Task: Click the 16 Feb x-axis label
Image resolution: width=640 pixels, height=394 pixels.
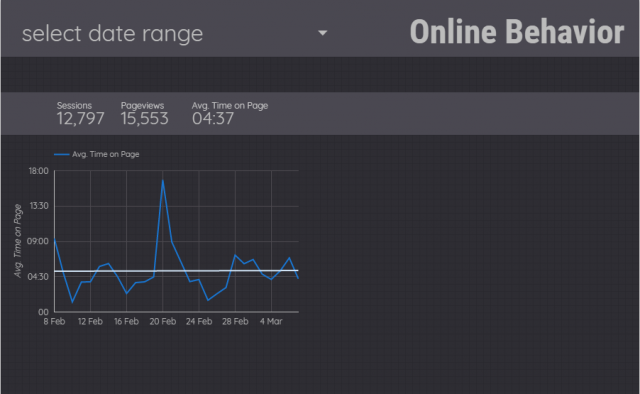Action: click(127, 321)
